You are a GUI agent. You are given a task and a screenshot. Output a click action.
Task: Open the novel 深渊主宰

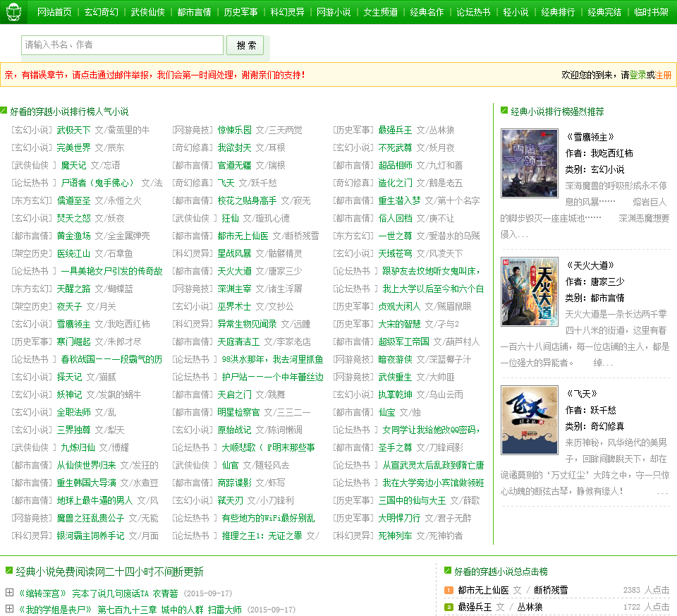coord(234,289)
